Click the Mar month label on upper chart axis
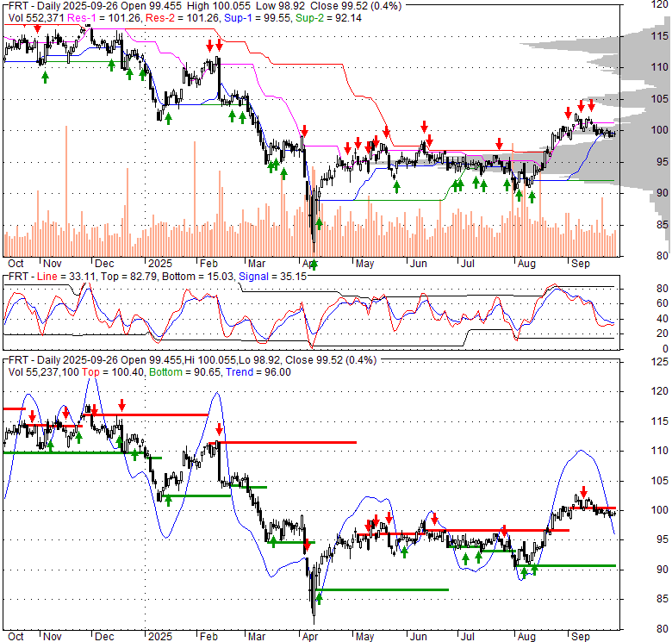672x642 pixels. point(257,263)
